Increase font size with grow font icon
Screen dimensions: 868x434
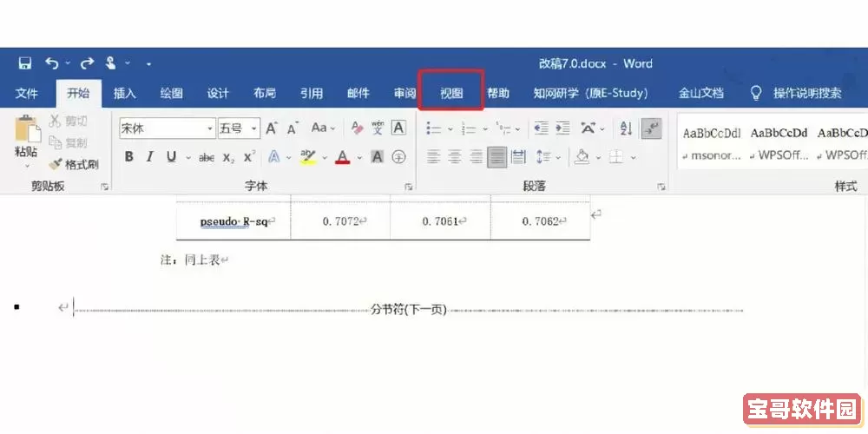[271, 128]
